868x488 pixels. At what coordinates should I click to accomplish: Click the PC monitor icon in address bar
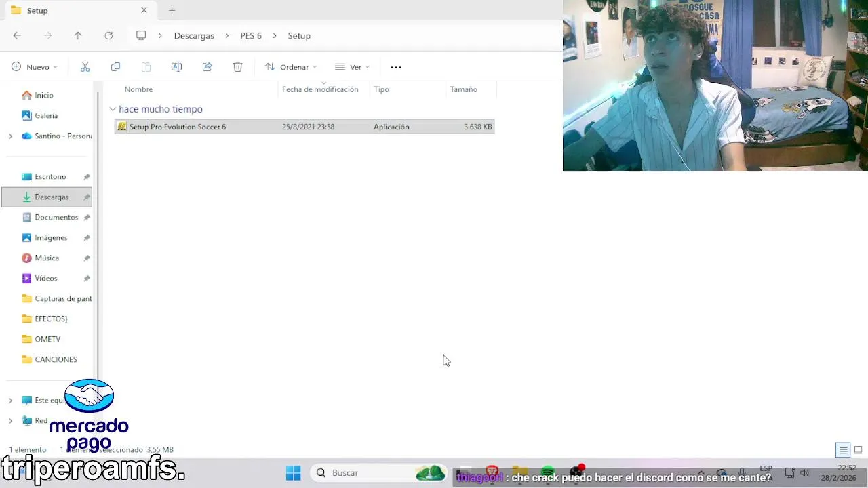[141, 35]
